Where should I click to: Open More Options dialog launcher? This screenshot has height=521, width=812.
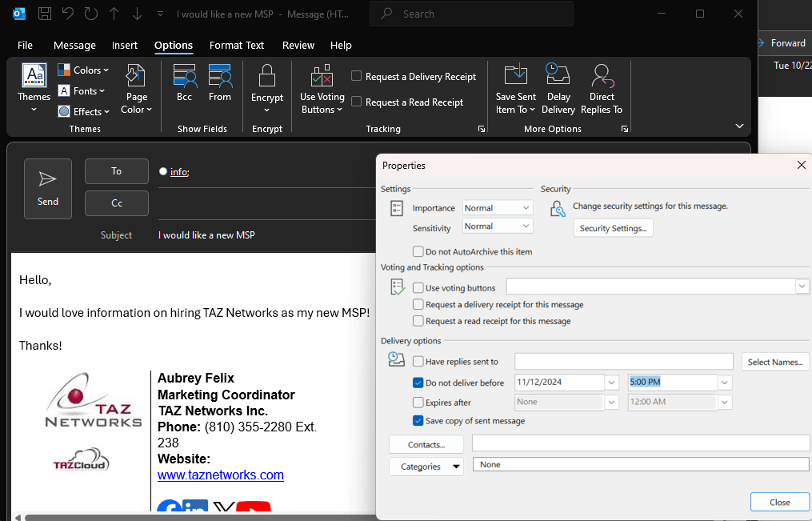point(625,129)
